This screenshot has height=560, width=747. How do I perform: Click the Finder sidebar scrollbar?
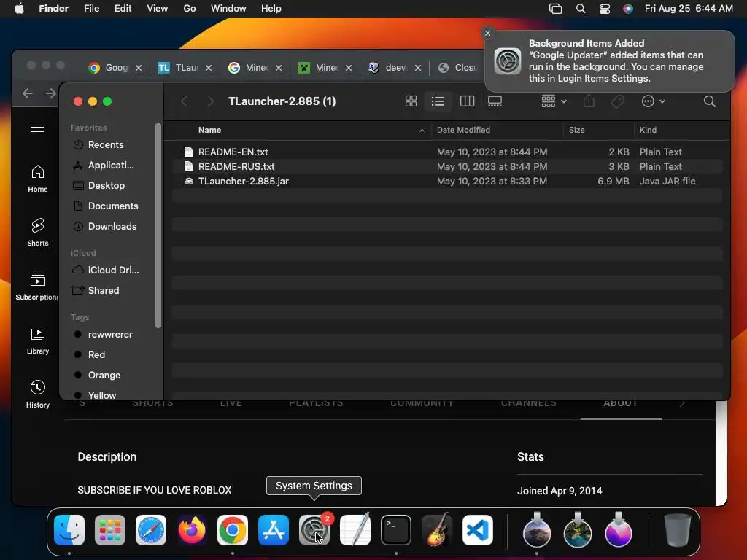[x=158, y=225]
